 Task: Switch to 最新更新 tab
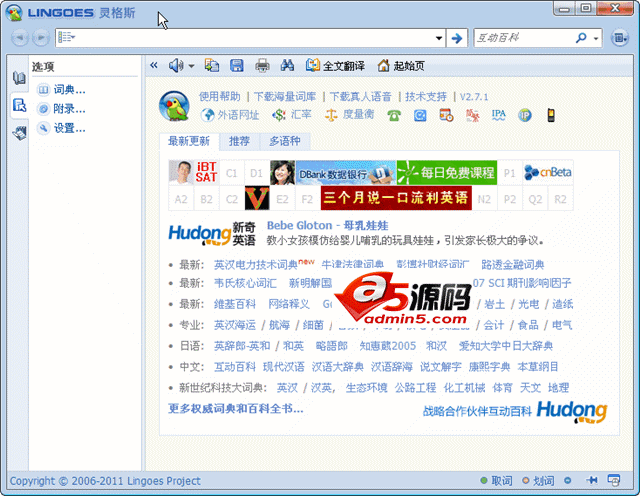(x=189, y=141)
